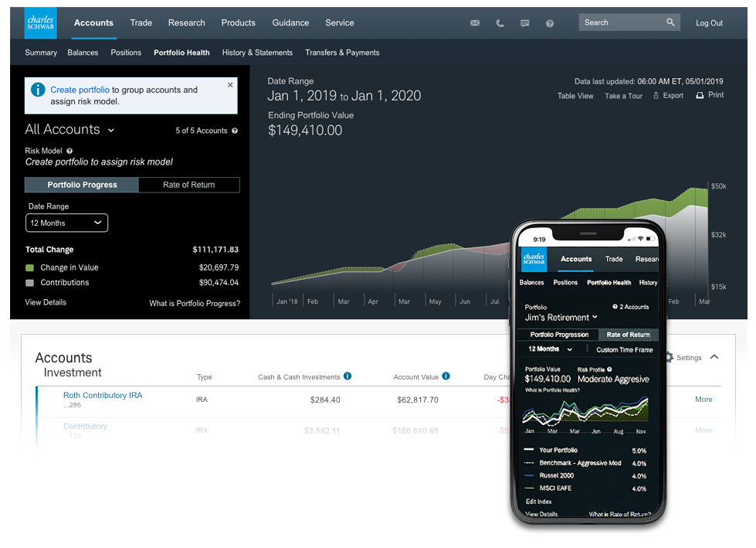Screen dimensions: 756x548
Task: Go to the Positions tab
Action: [126, 53]
